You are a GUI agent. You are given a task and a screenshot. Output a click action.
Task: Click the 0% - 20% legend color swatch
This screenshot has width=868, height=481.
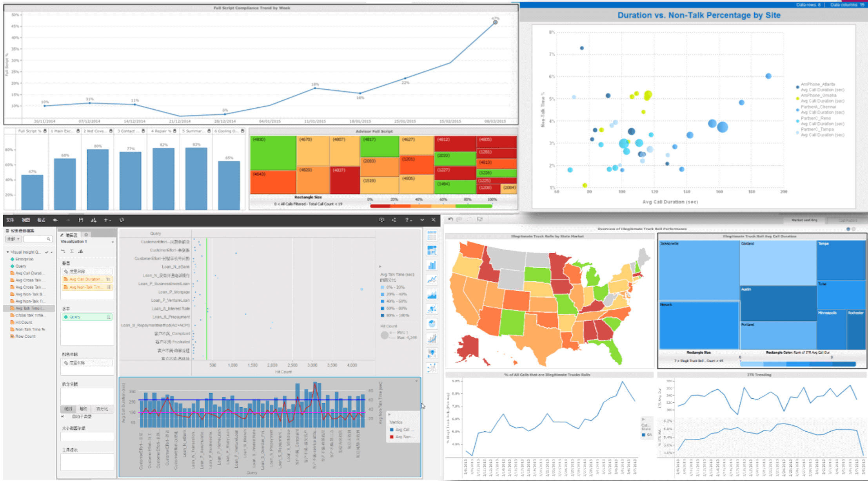point(382,288)
